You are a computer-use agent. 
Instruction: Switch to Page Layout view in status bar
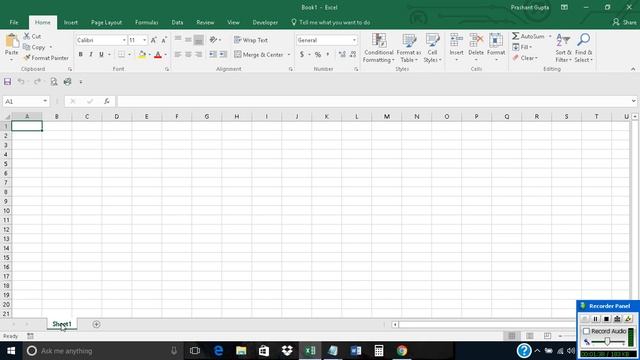(530, 336)
